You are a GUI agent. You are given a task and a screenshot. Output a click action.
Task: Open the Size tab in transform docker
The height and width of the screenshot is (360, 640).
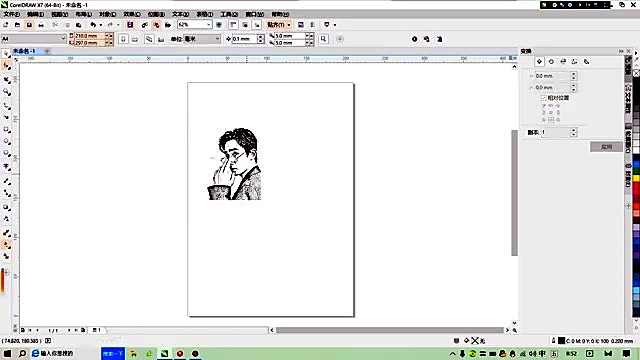point(574,62)
